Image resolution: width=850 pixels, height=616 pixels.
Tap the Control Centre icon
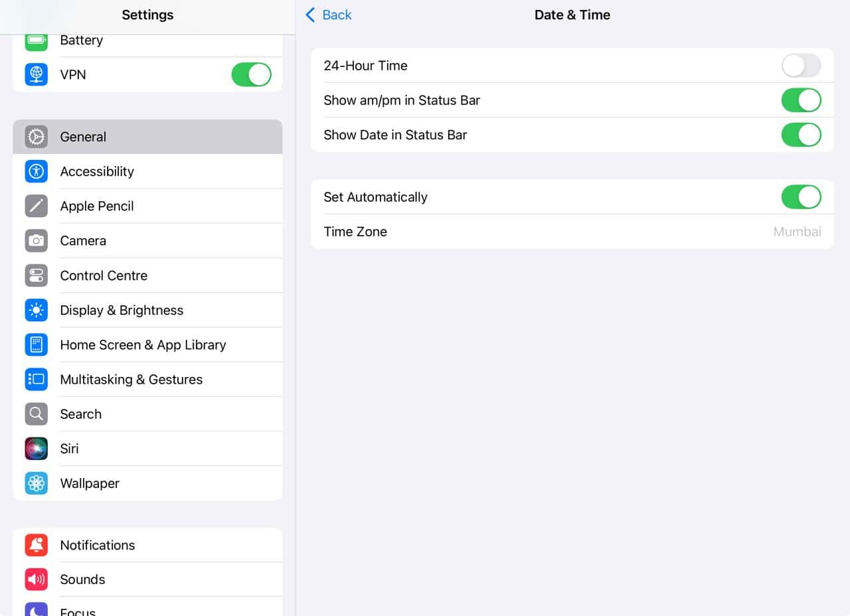click(x=37, y=275)
